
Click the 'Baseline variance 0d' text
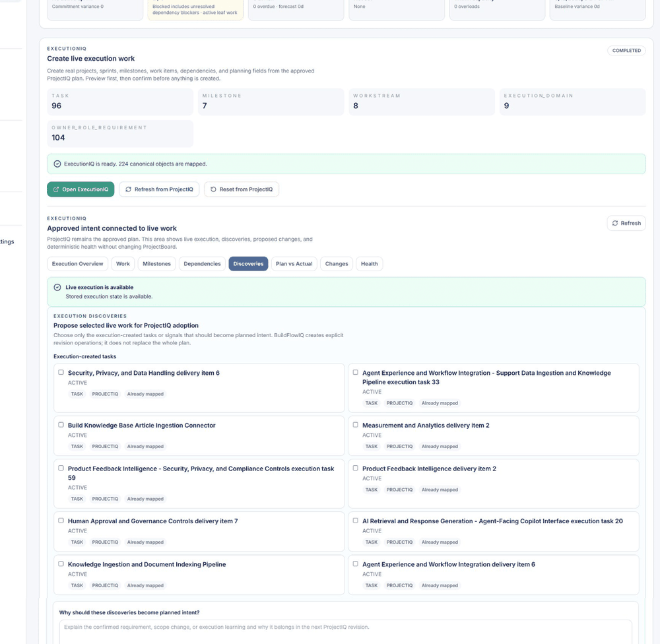(x=577, y=7)
